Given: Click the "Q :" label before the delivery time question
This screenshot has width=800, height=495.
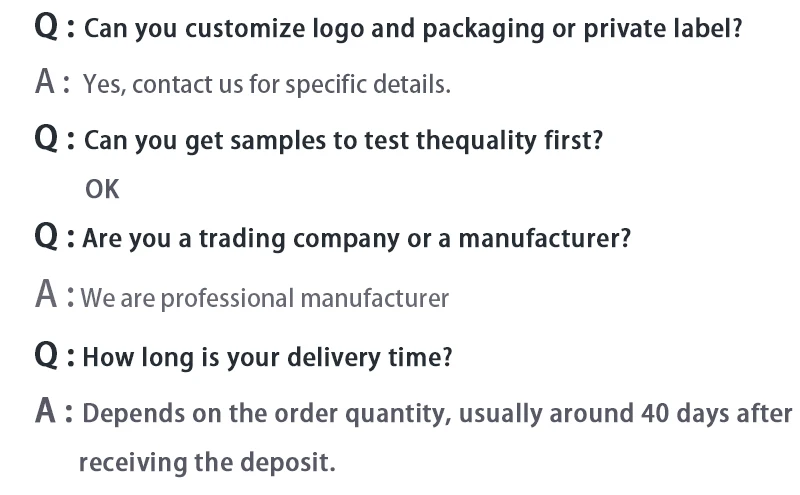Looking at the screenshot, I should [x=54, y=356].
